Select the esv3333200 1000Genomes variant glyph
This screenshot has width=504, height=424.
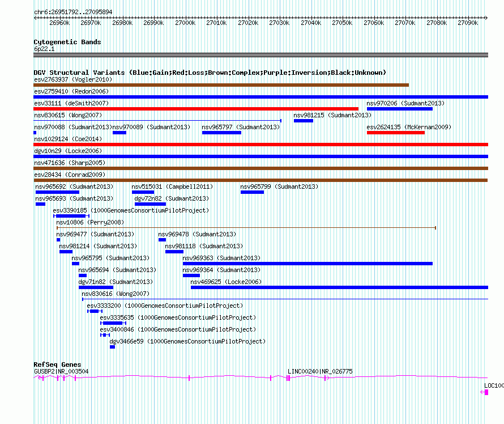tap(95, 311)
